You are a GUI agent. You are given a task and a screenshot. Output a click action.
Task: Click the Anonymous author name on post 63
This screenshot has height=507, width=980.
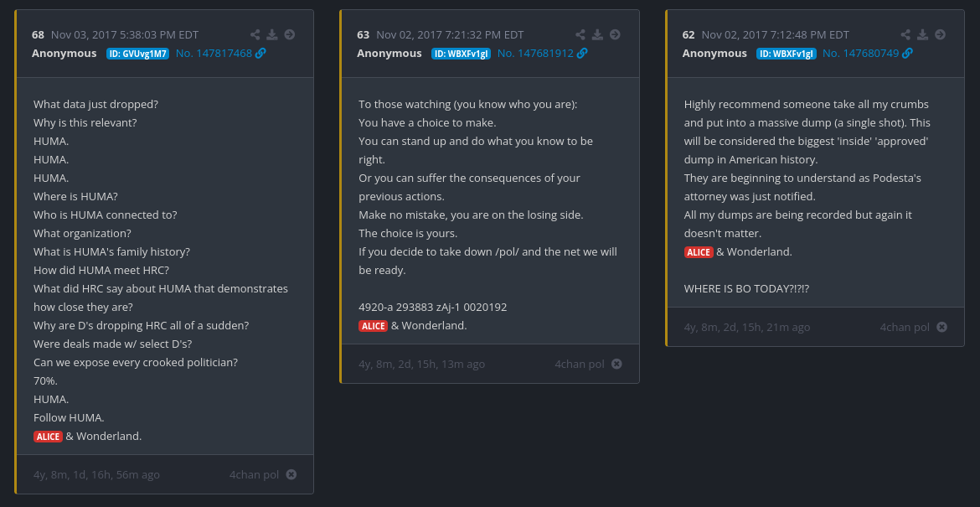[x=389, y=53]
